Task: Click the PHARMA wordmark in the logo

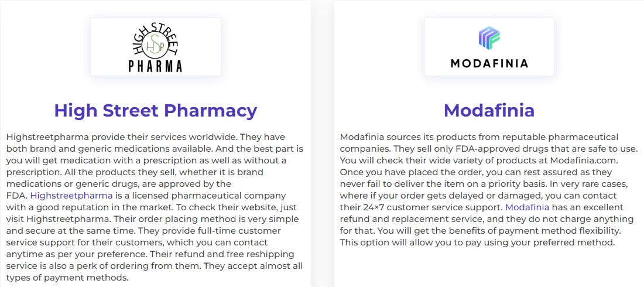Action: (x=155, y=66)
